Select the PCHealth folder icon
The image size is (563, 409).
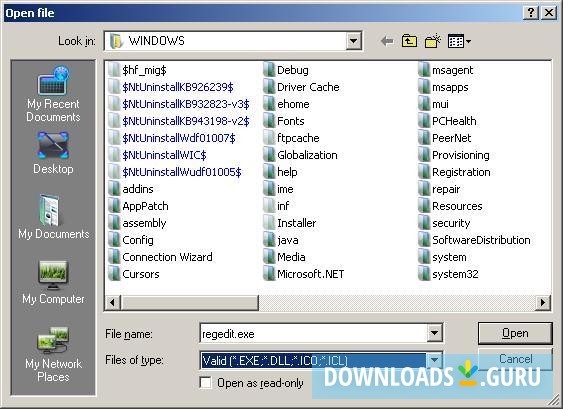[424, 121]
